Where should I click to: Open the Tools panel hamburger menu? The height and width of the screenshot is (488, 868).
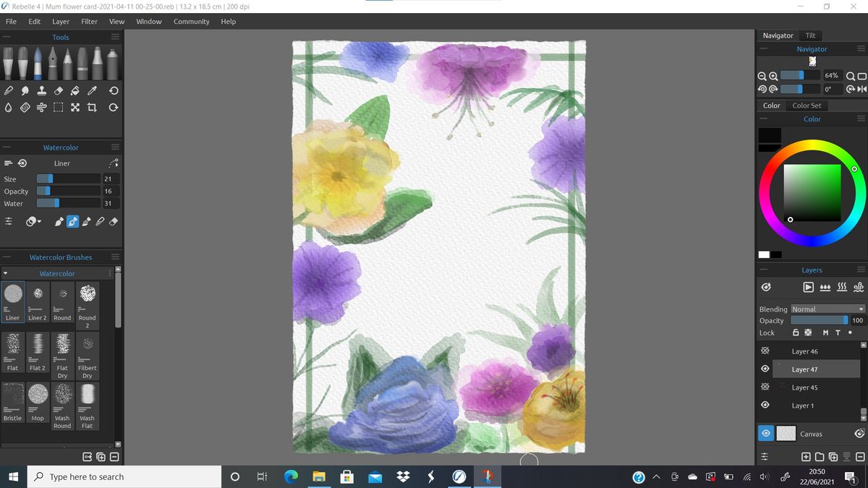[x=114, y=37]
